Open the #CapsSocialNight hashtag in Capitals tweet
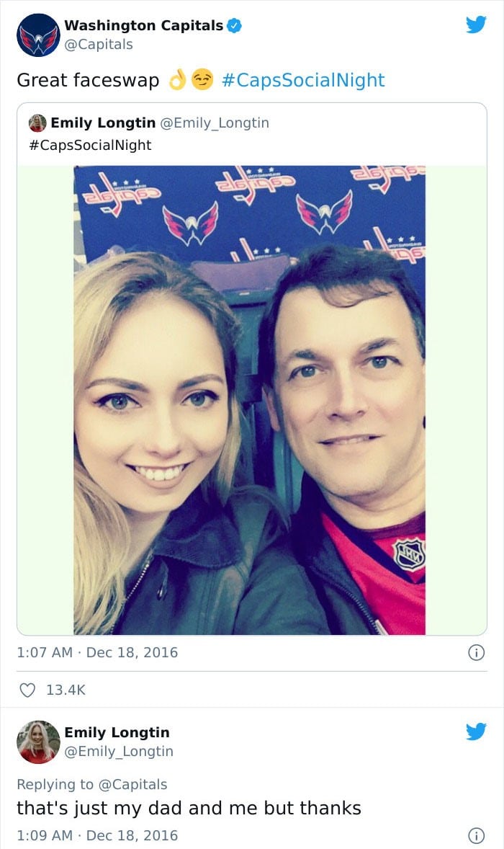The image size is (504, 849). pyautogui.click(x=303, y=80)
